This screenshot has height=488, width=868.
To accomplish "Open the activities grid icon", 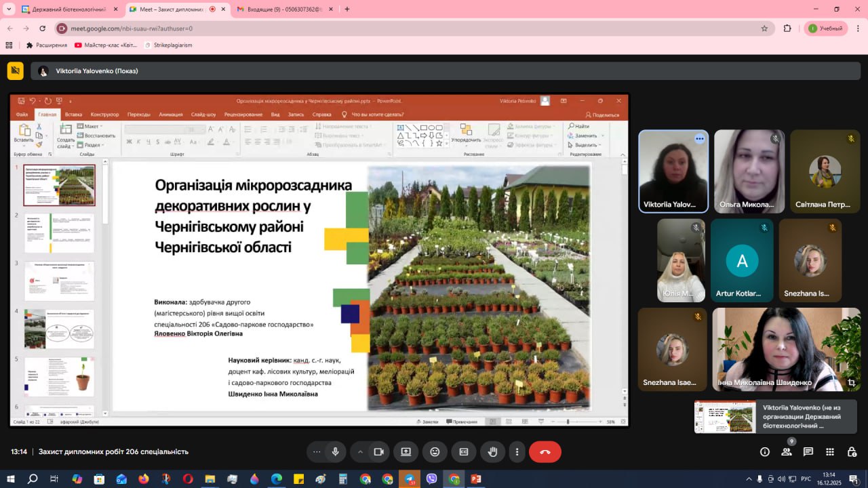I will tap(829, 452).
